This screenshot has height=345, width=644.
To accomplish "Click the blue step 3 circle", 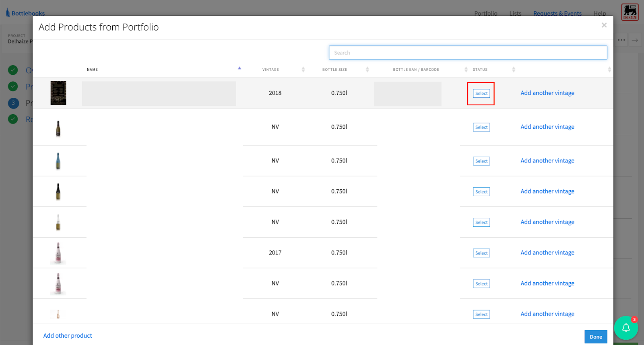I will click(13, 103).
